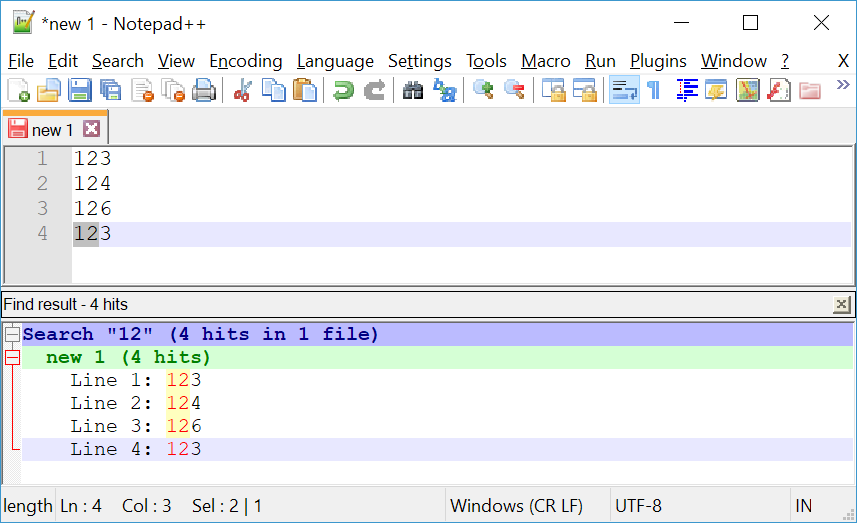
Task: Select the "new 1 (4 hits)" file row
Action: (437, 357)
